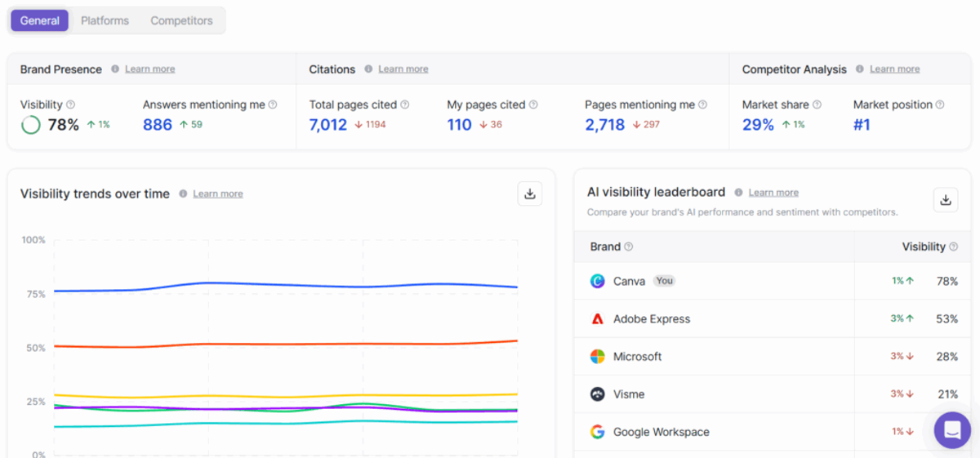980x458 pixels.
Task: Click the 886 answers mentioning me value
Action: coord(158,125)
